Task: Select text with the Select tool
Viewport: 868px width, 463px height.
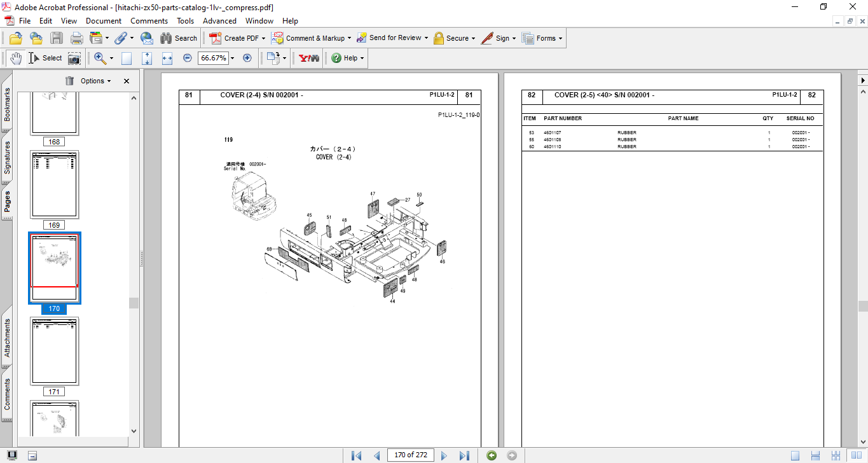Action: [45, 58]
